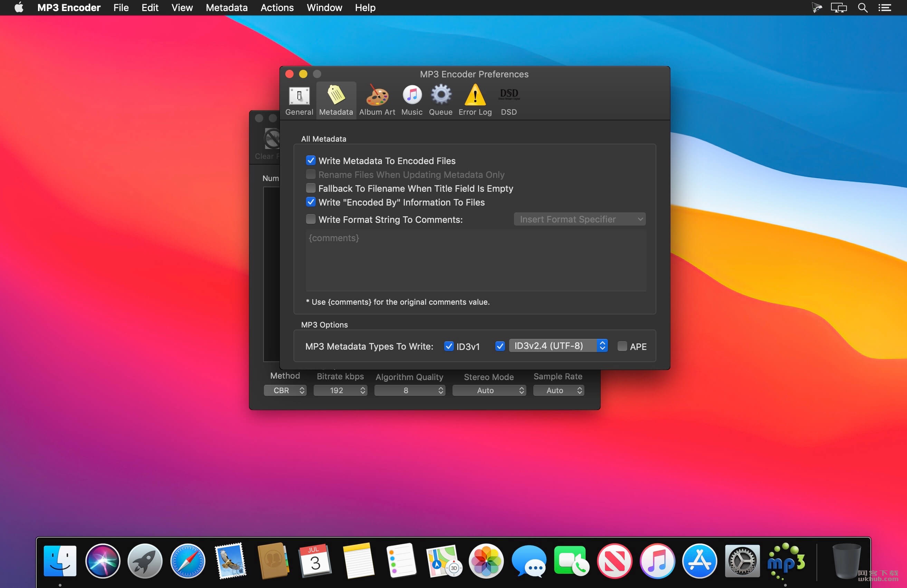Open Contacts book in Dock
Viewport: 907px width, 588px height.
tap(273, 561)
